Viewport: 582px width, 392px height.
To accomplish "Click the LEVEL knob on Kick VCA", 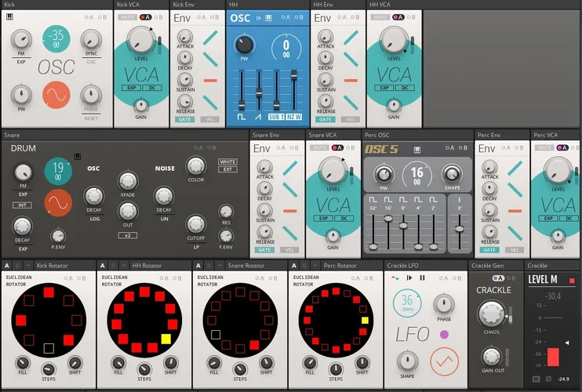I will (x=141, y=40).
